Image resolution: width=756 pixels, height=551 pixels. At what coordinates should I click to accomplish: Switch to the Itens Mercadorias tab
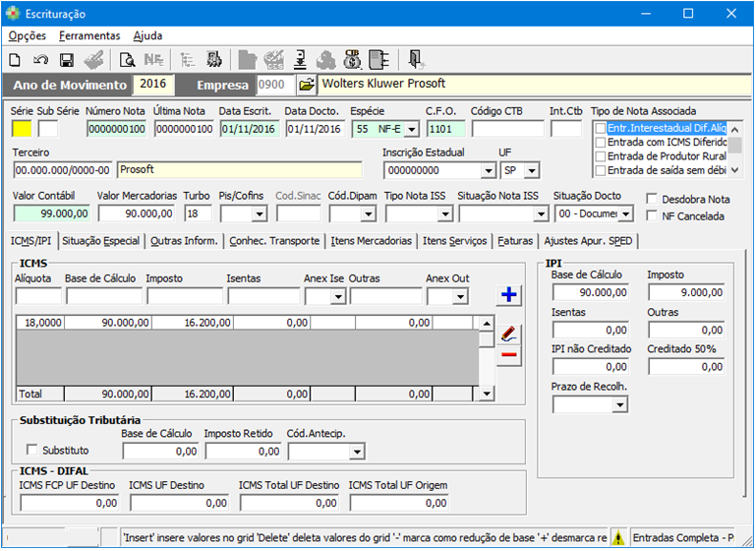(x=371, y=240)
